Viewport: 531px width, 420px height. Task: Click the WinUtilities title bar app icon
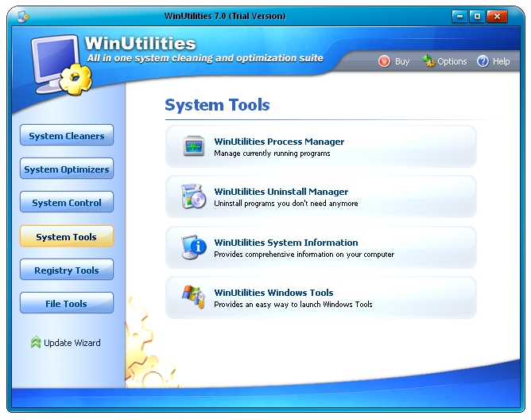[23, 16]
